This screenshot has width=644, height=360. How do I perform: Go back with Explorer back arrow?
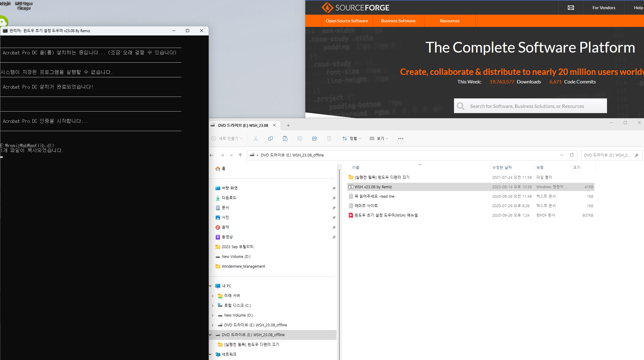point(212,155)
